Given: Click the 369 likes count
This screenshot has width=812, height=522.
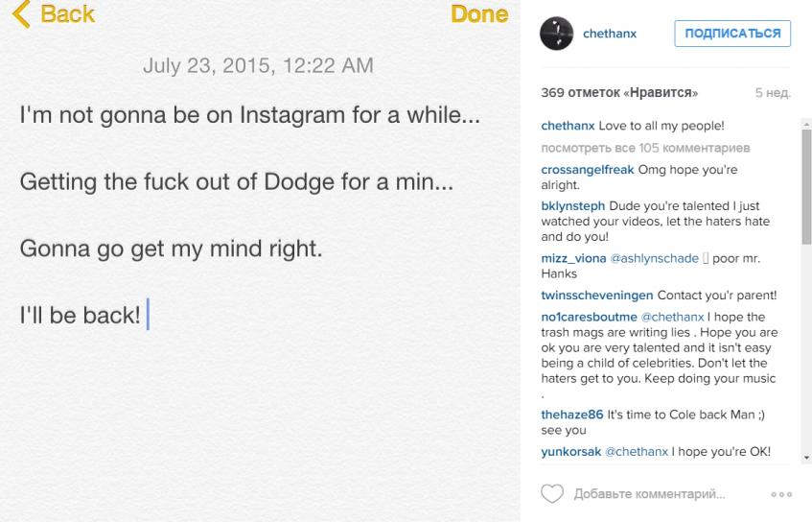Looking at the screenshot, I should coord(619,93).
